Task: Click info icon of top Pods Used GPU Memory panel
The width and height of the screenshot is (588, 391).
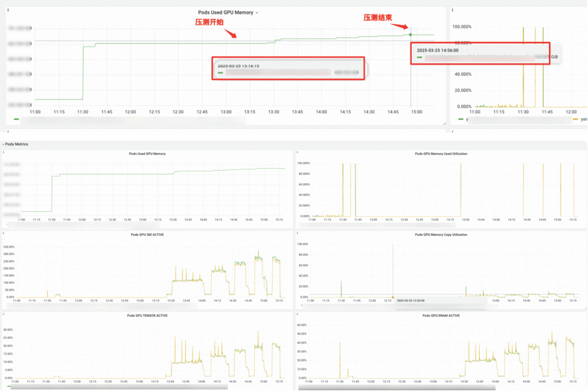Action: [x=8, y=10]
